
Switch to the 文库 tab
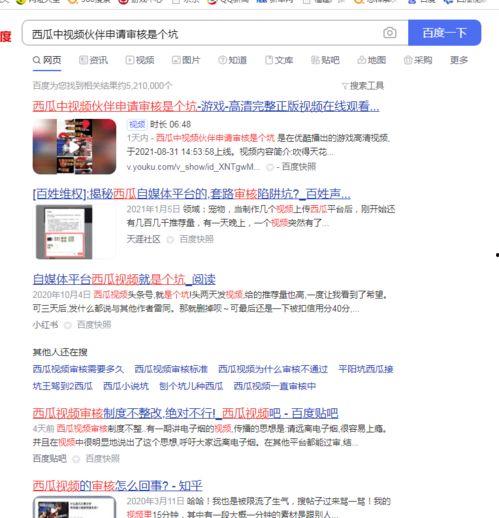coord(279,60)
